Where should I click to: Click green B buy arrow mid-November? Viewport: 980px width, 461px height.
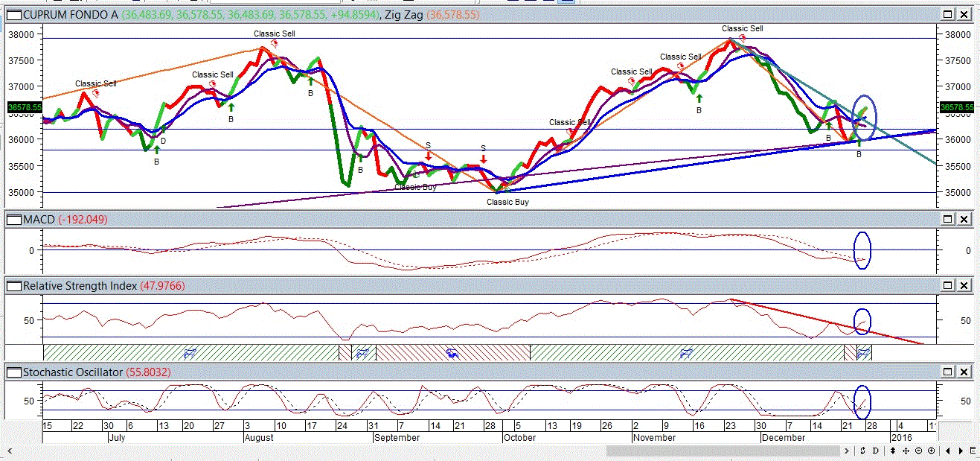click(699, 98)
